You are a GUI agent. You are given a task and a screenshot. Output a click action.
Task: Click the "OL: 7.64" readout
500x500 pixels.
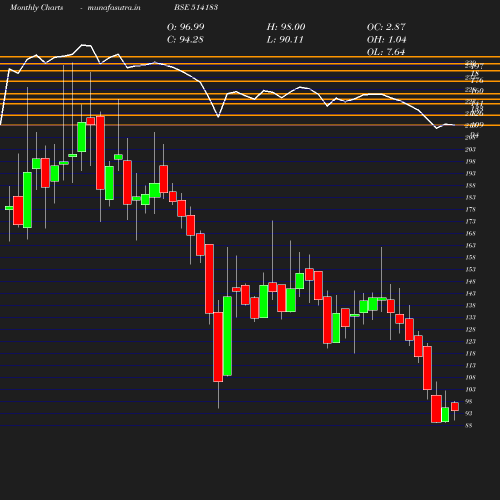click(386, 52)
